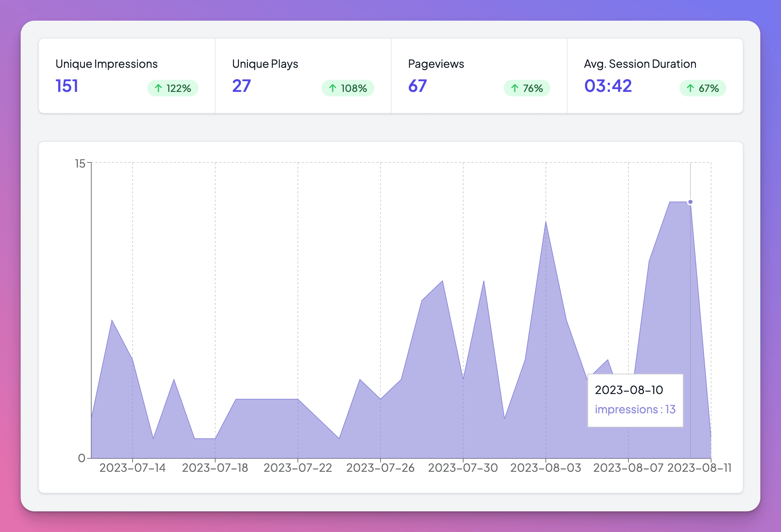Click the session duration value 03:42

coord(608,86)
